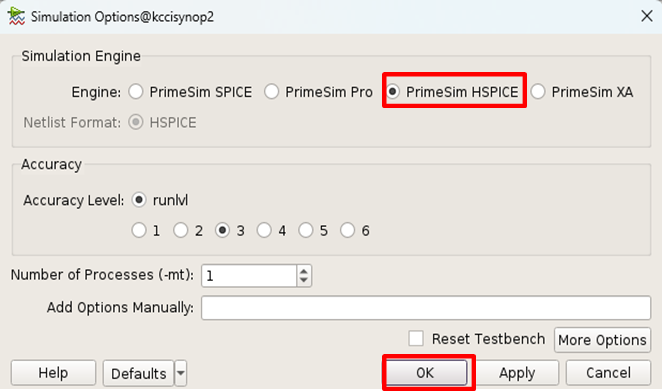Set accuracy runlvl to 2
Viewport: 662px width, 391px height.
[x=181, y=231]
